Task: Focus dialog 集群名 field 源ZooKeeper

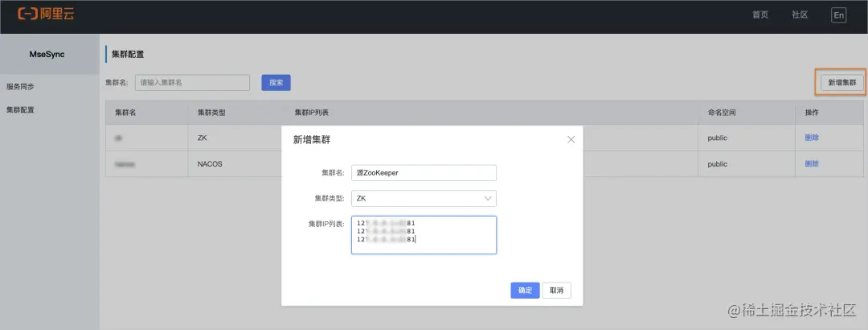Action: [x=424, y=173]
